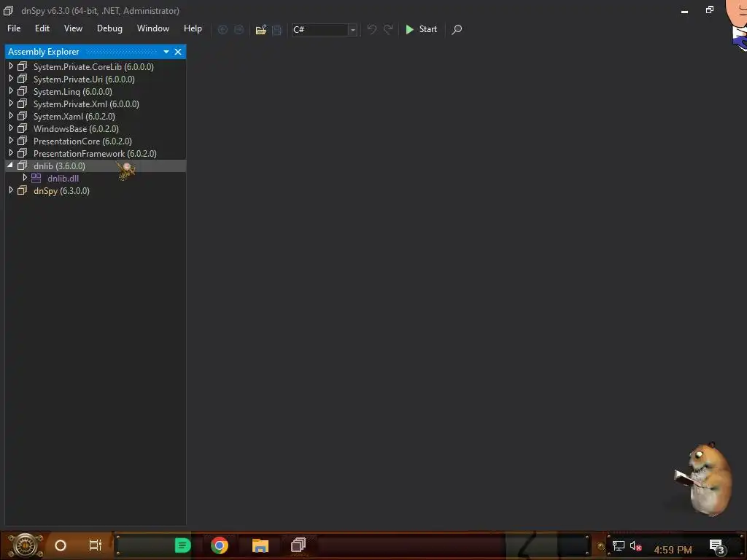Screen dimensions: 747x560
Task: Select dnSpy (6.3.0.0) assembly
Action: [61, 190]
